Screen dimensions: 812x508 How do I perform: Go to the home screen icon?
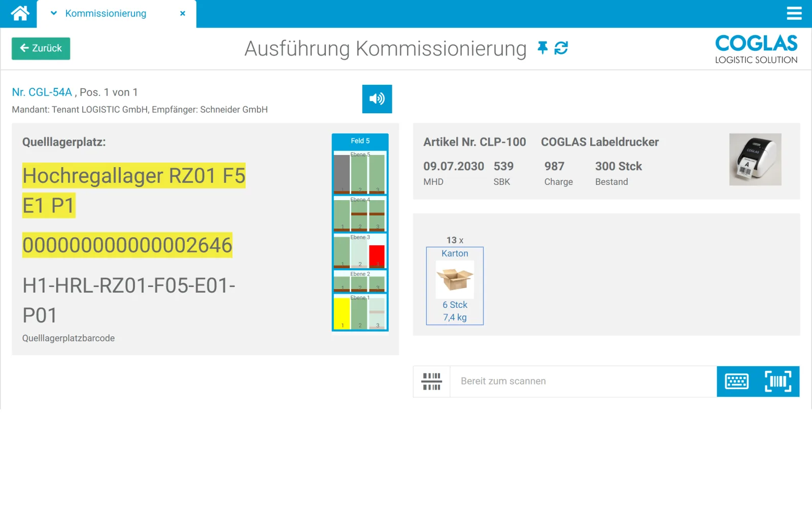coord(20,13)
